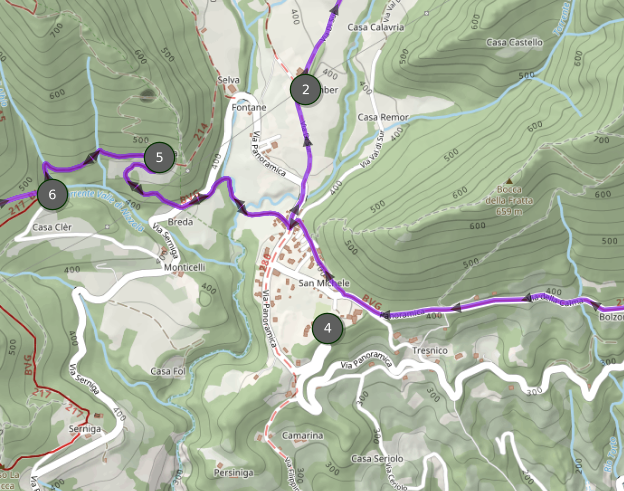
Task: Click the Casa Castello label
Action: pyautogui.click(x=515, y=42)
